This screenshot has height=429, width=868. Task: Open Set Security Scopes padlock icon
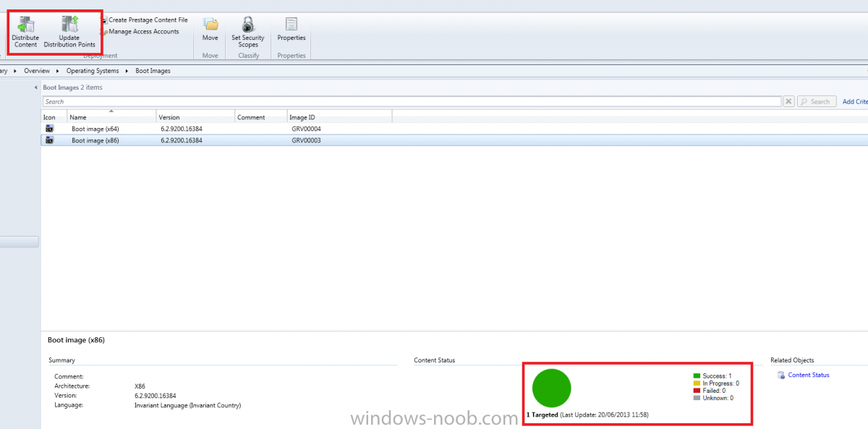[x=248, y=24]
